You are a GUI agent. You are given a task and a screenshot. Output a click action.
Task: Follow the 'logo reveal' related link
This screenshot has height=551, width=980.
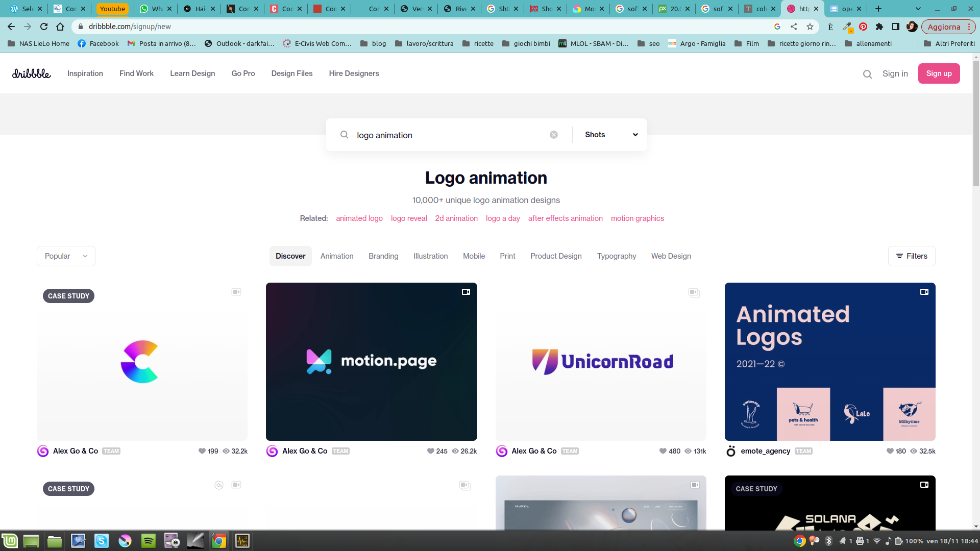(409, 218)
